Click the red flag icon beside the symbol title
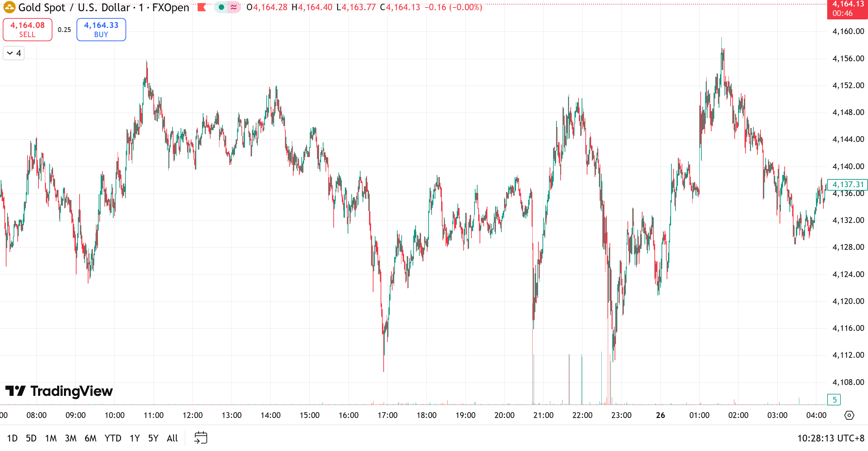The image size is (868, 451). tap(202, 8)
